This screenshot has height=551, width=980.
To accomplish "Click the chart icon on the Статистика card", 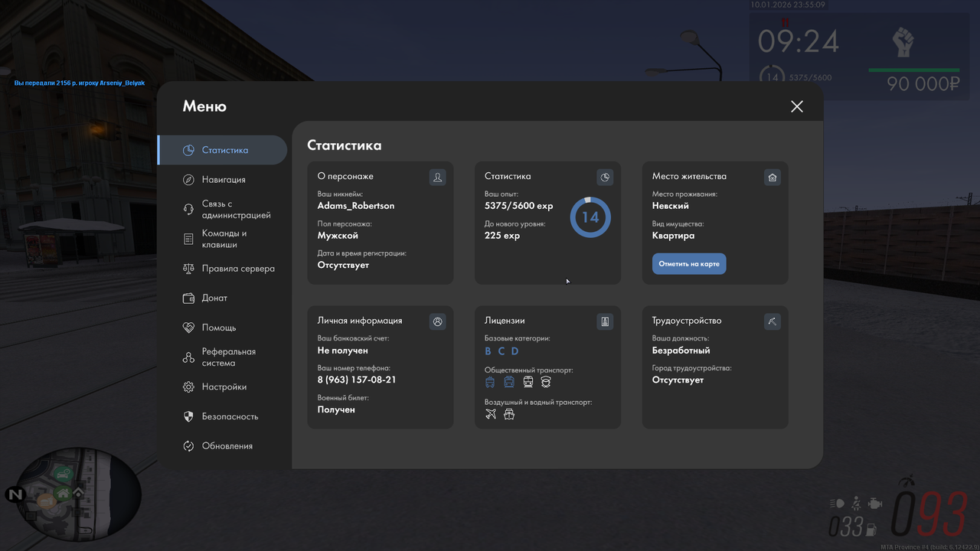I will pyautogui.click(x=605, y=178).
